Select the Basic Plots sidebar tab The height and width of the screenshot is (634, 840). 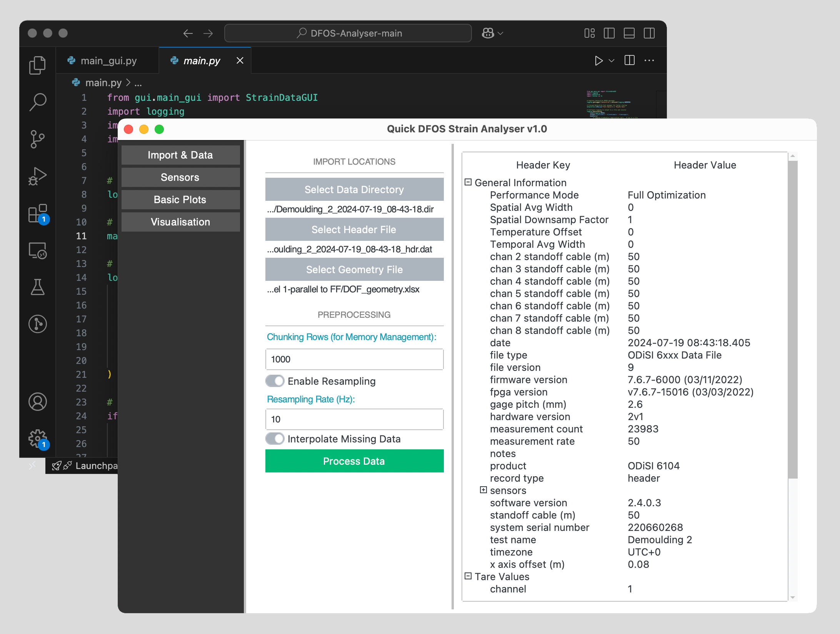(180, 200)
